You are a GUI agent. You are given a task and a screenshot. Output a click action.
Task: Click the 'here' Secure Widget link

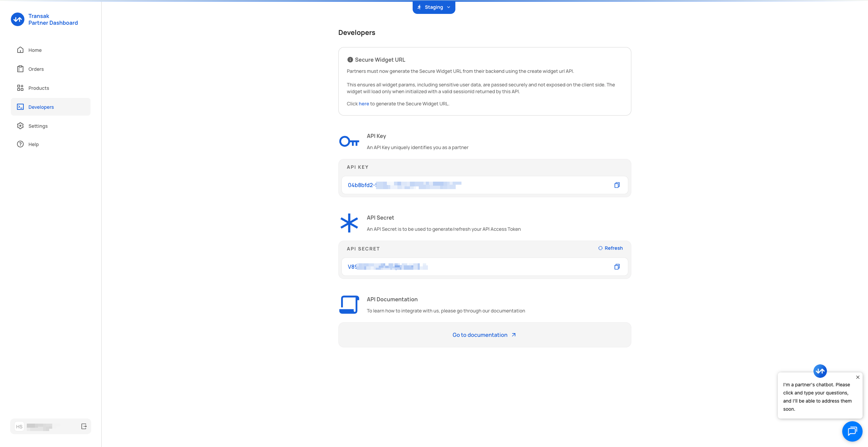(363, 104)
